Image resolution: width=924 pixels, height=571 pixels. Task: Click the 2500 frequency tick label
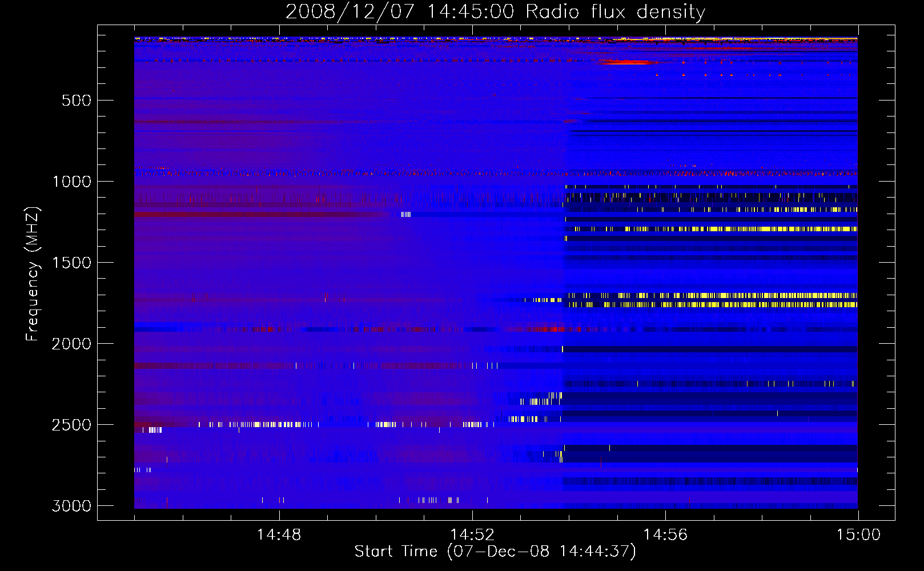point(71,425)
